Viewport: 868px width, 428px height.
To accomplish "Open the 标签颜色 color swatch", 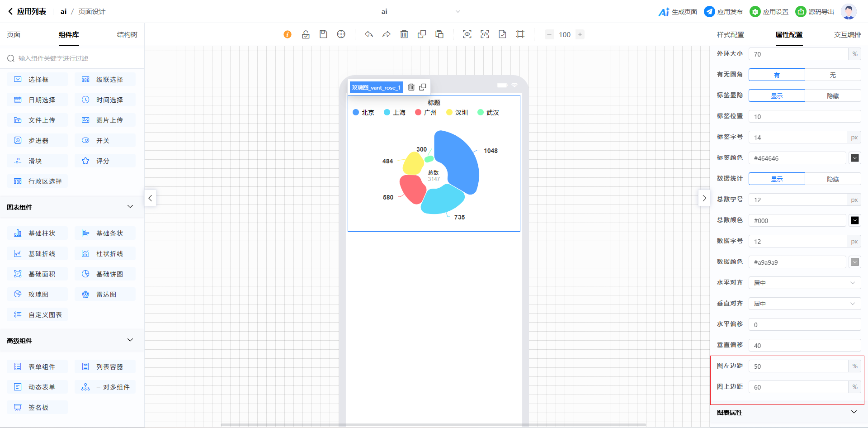I will pos(854,158).
